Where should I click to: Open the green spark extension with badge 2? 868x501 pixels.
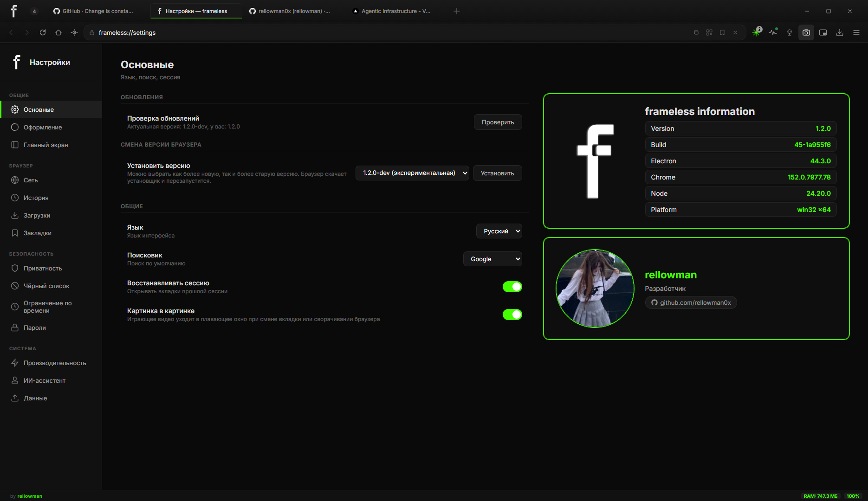(x=757, y=32)
